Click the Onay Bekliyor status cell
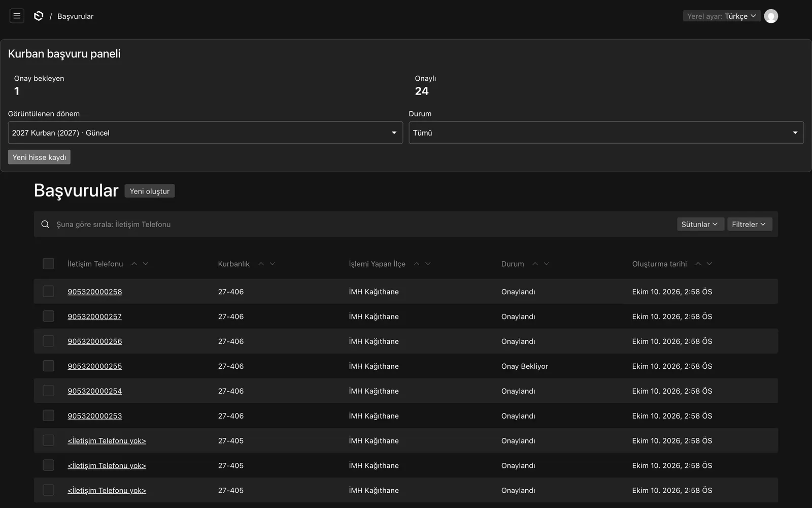Image resolution: width=812 pixels, height=508 pixels. point(525,366)
